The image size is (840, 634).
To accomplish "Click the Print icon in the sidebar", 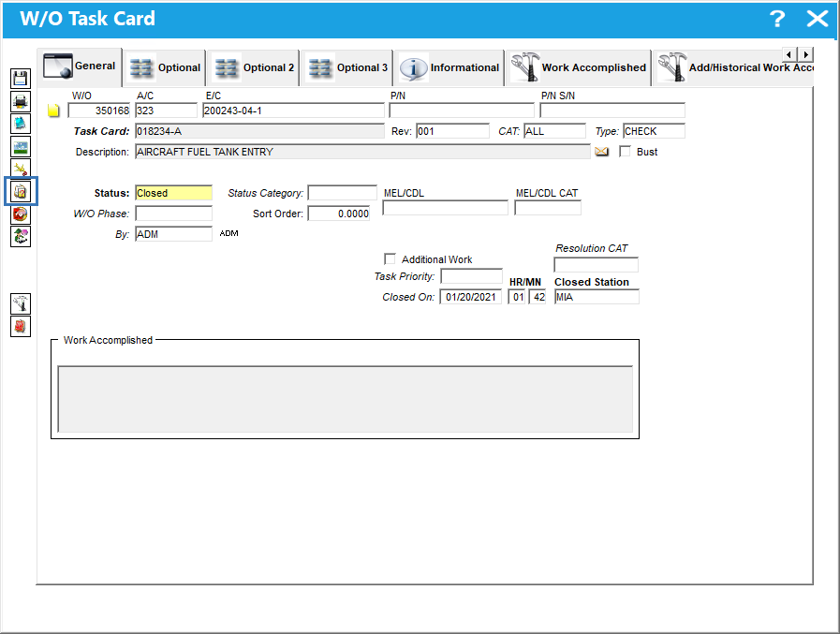I will 21,101.
